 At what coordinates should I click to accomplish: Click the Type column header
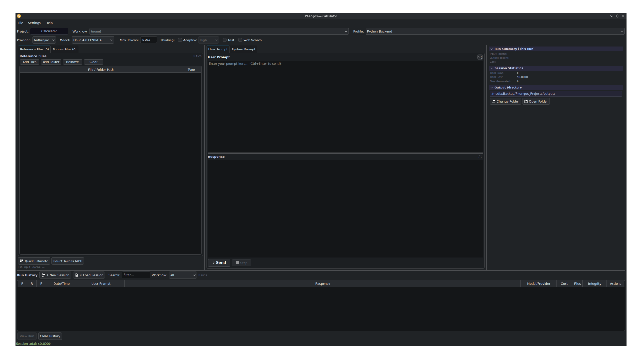click(x=191, y=70)
